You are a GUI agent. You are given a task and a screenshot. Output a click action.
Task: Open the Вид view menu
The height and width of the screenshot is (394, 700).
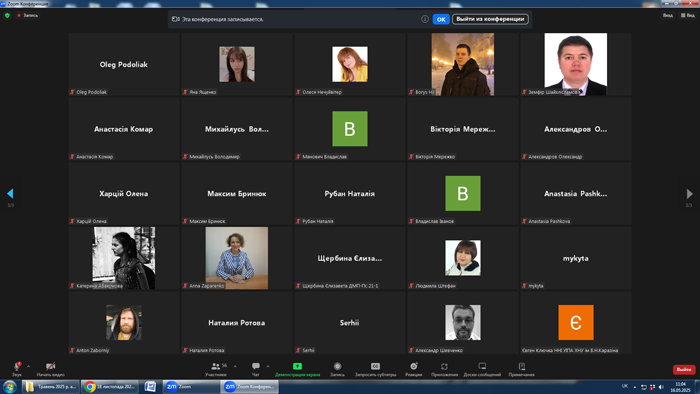(x=688, y=15)
